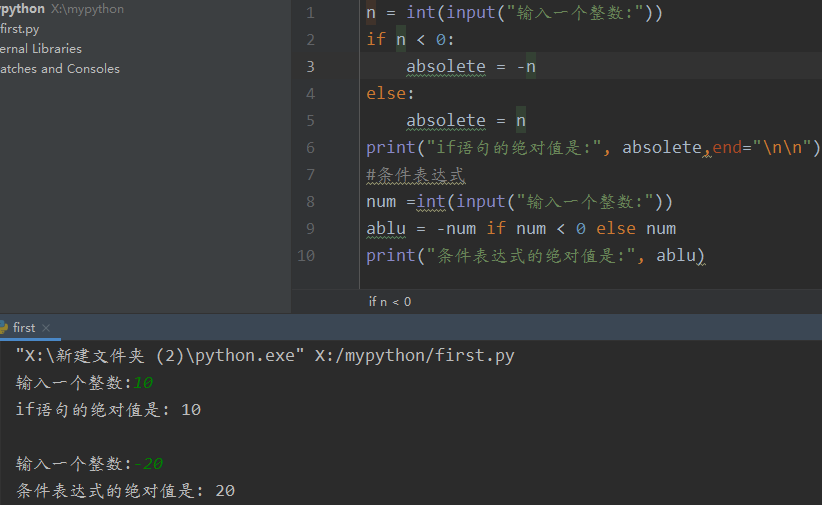The image size is (822, 505).
Task: Click the console input value '-20'
Action: click(148, 464)
